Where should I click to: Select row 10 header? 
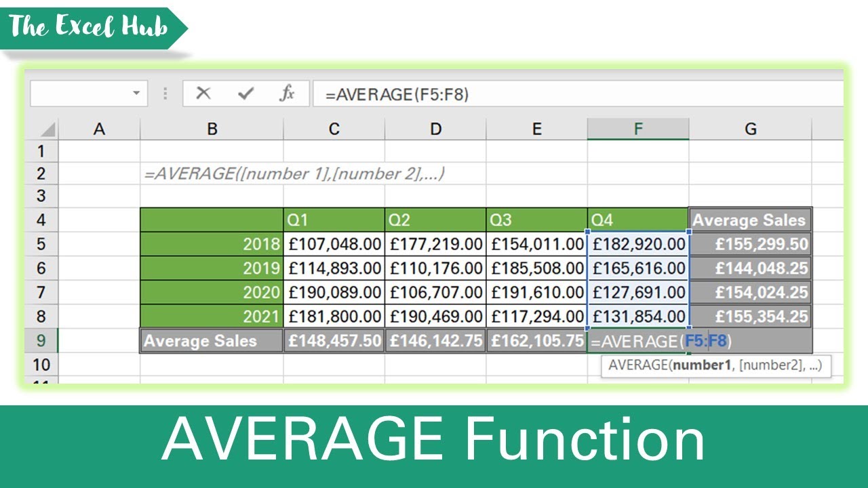click(x=41, y=365)
